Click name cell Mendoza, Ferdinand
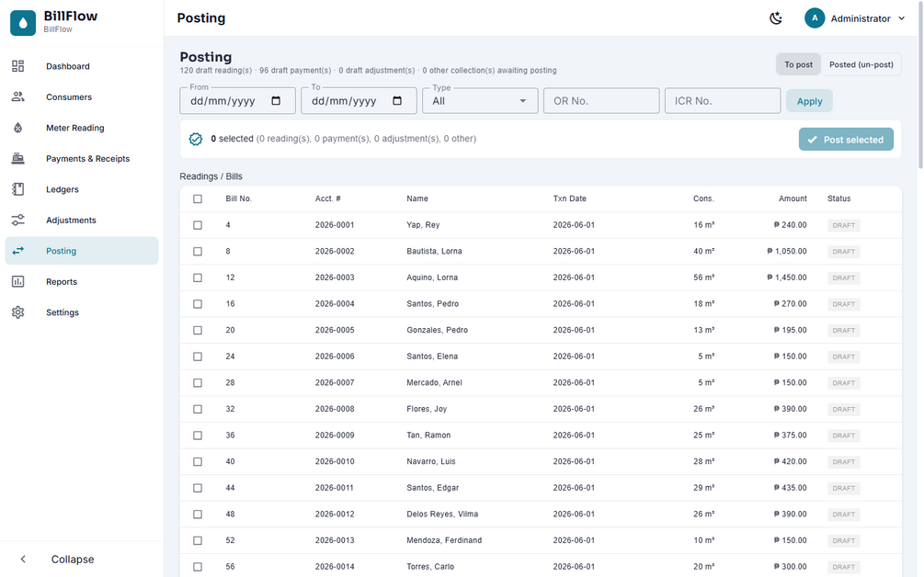924x577 pixels. (444, 540)
